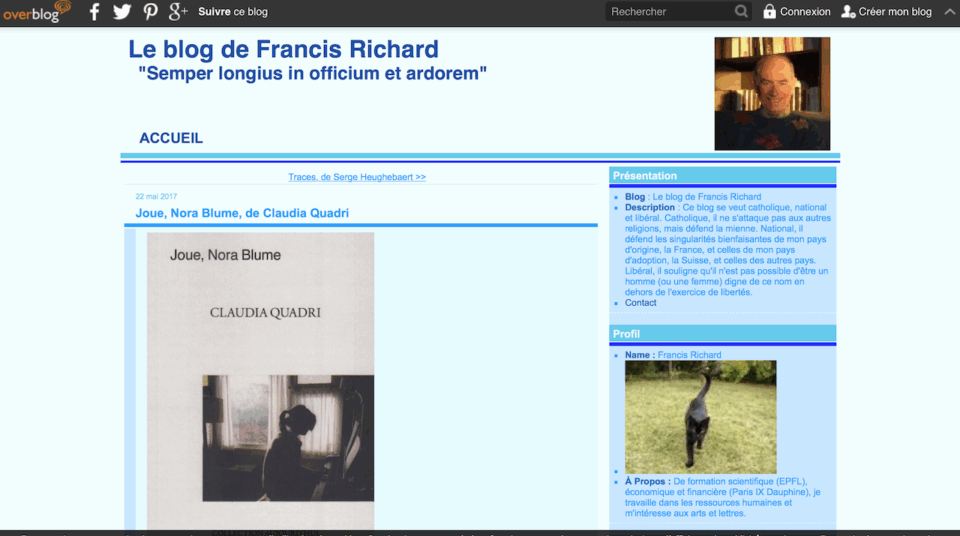Open blog title Le blog de Francis Richard
Viewport: 960px width, 536px height.
(x=283, y=49)
